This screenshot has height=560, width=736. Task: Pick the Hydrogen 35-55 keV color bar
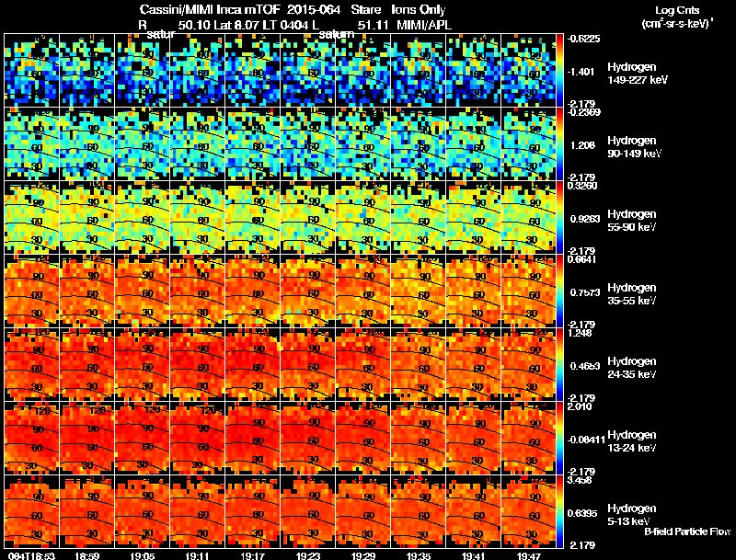[x=560, y=291]
